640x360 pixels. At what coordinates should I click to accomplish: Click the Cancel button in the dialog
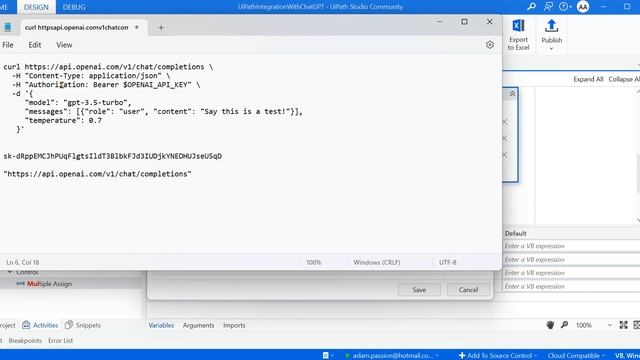(x=468, y=290)
